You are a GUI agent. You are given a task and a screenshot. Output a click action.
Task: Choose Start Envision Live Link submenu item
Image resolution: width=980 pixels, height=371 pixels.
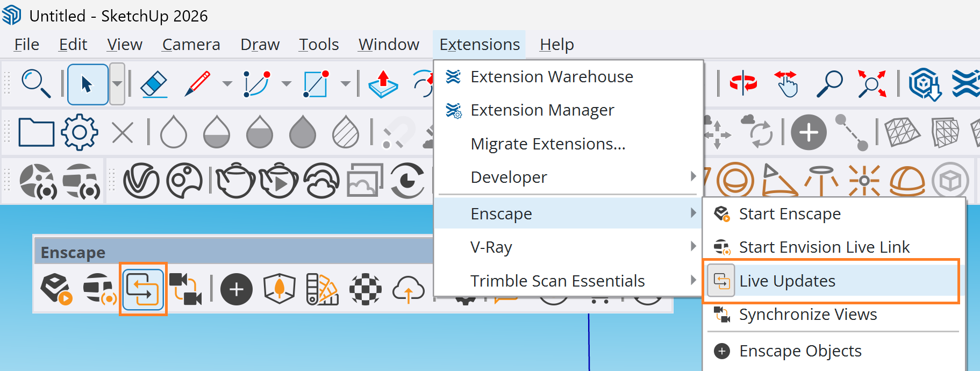834,247
